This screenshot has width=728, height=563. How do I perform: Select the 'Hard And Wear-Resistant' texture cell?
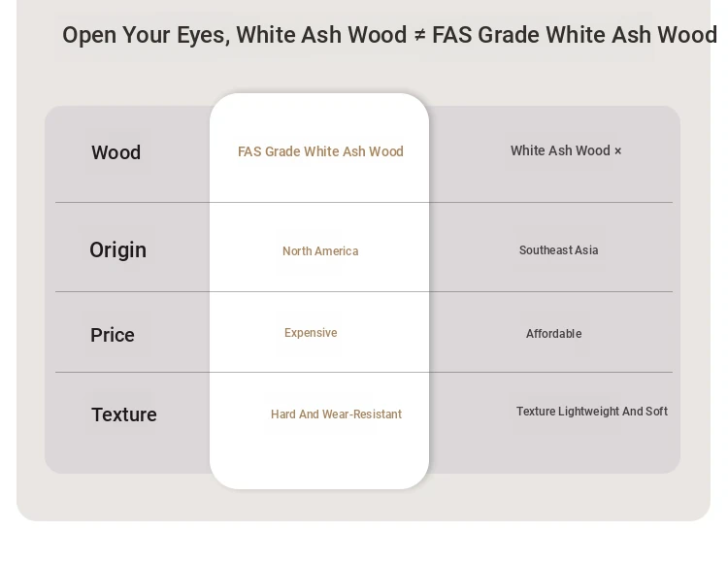point(336,414)
